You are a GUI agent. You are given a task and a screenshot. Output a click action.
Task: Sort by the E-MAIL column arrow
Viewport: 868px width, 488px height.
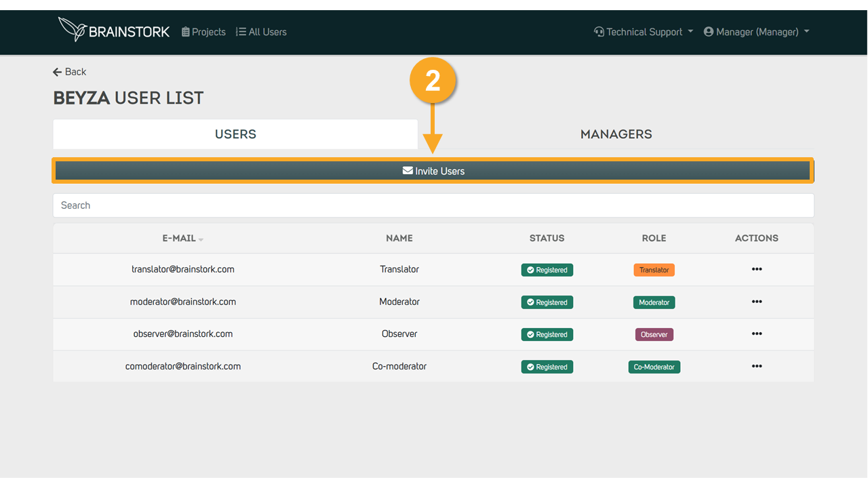pyautogui.click(x=201, y=239)
